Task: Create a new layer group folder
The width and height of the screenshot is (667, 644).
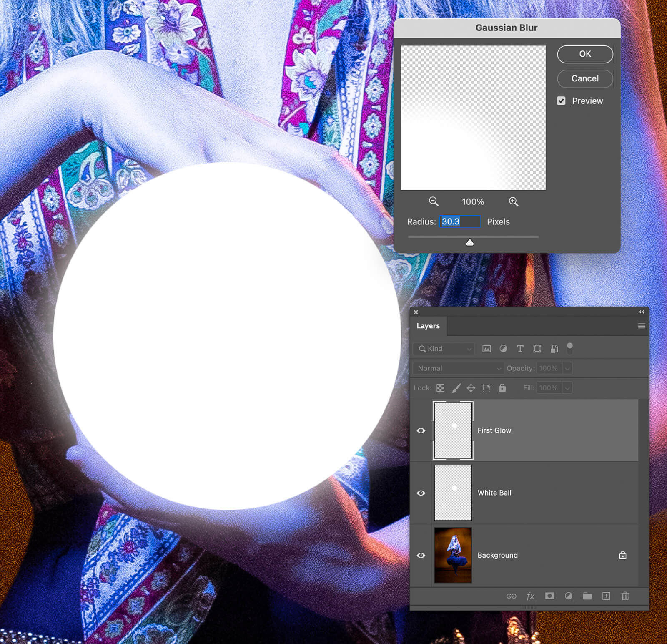Action: click(587, 596)
